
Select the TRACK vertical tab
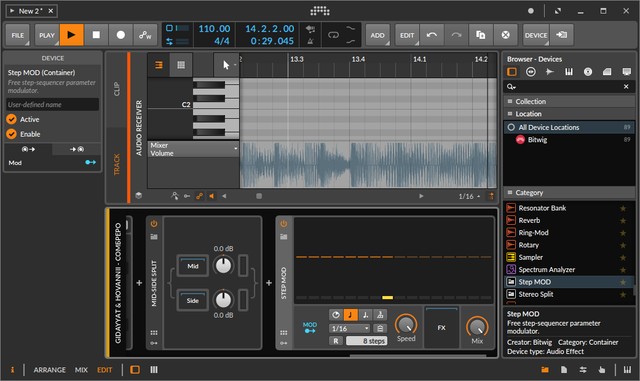pyautogui.click(x=117, y=165)
